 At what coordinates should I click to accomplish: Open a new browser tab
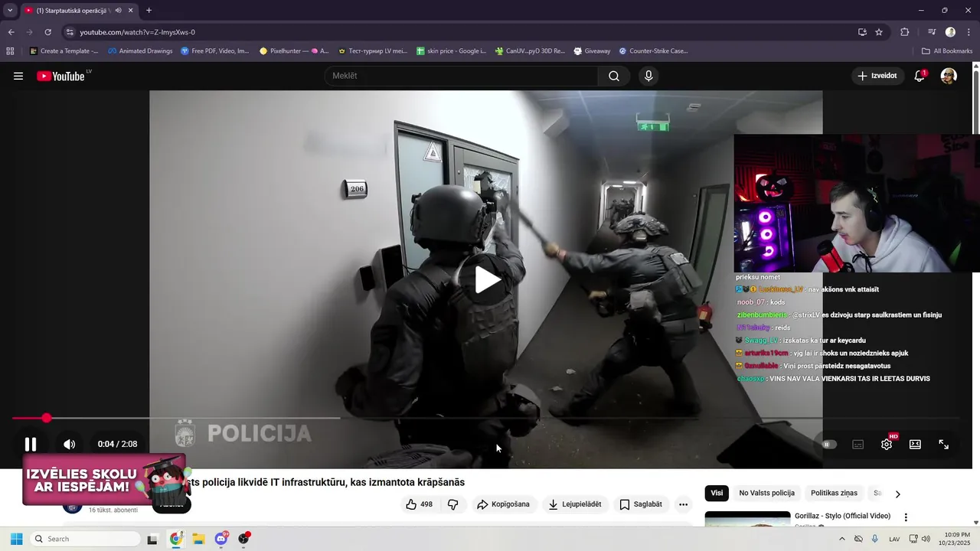point(149,11)
